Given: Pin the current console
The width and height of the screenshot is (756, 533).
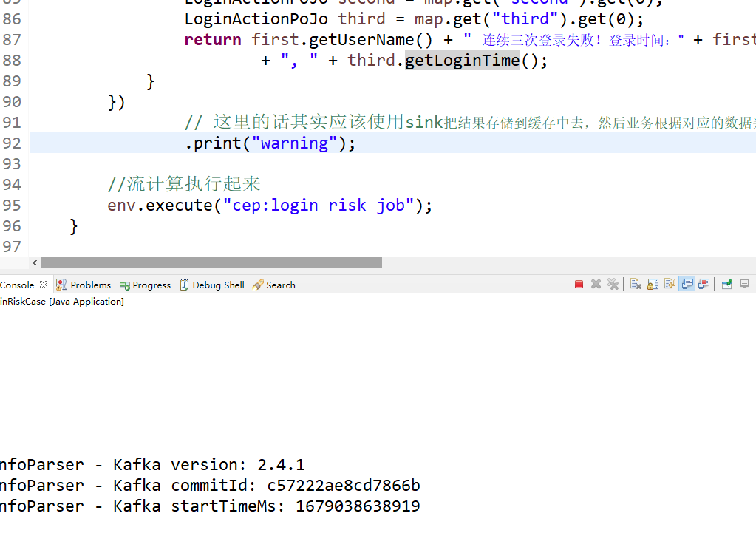Looking at the screenshot, I should point(726,284).
